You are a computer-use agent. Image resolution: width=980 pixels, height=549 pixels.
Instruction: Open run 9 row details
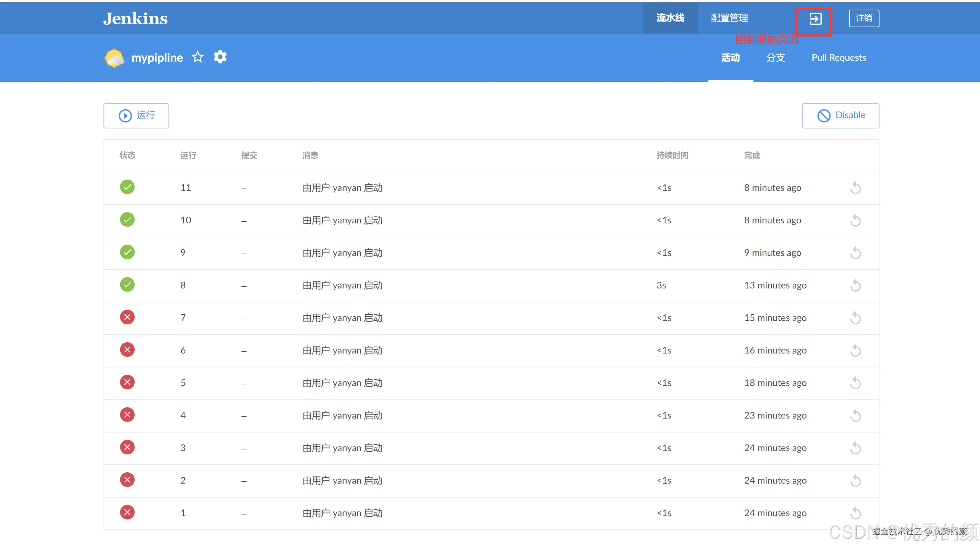[x=342, y=253]
